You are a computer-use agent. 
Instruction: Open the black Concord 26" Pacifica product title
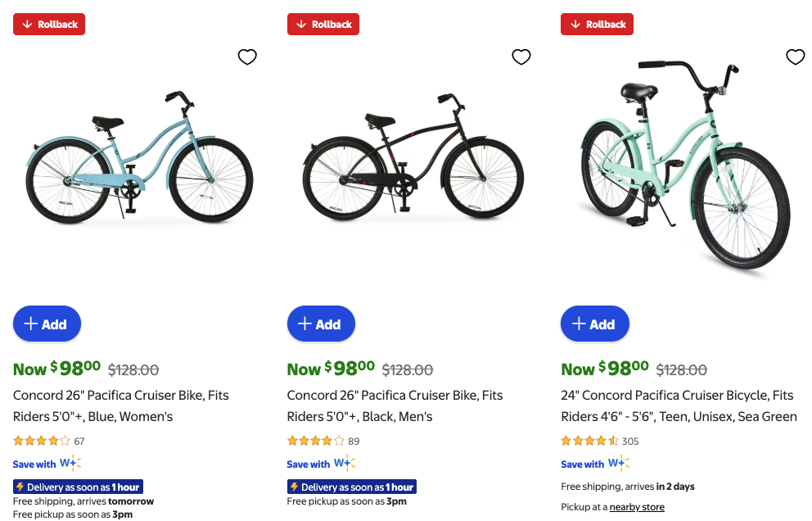pos(395,405)
